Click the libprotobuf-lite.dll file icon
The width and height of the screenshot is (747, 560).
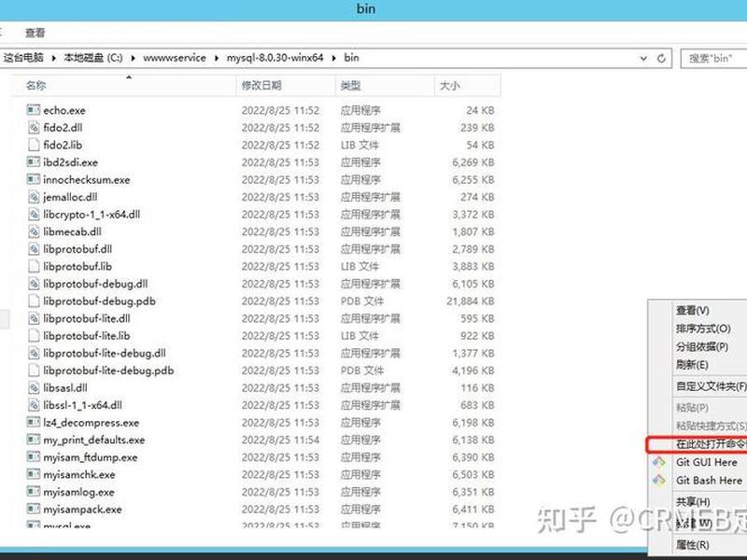[34, 318]
